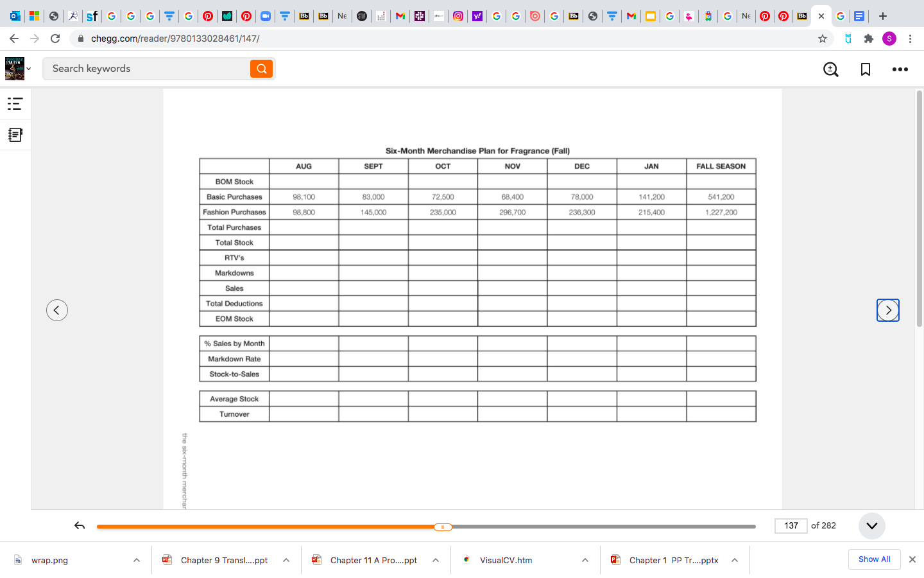Open a new browser tab
This screenshot has height=578, width=924.
pyautogui.click(x=883, y=16)
